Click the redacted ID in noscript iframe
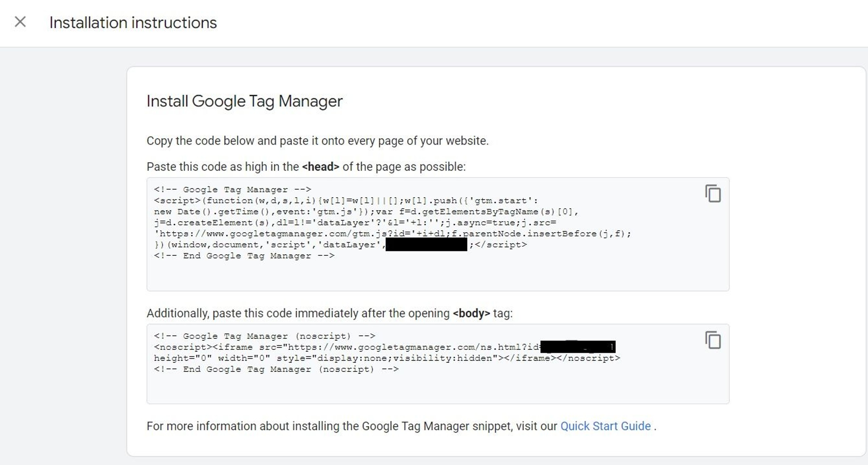This screenshot has width=868, height=465. (x=578, y=347)
